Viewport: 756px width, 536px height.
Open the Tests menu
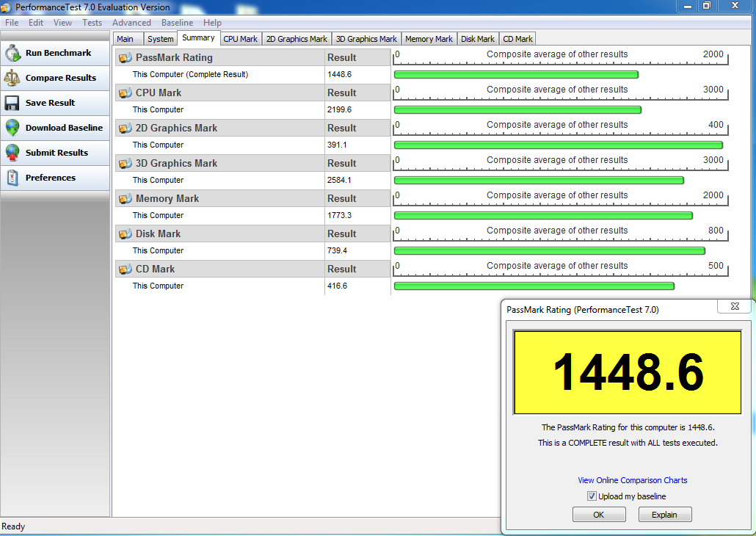92,23
